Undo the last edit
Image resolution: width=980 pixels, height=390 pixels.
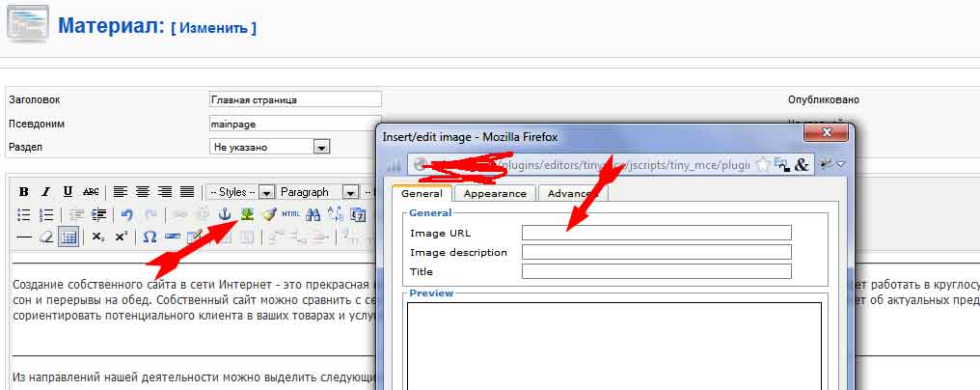pyautogui.click(x=127, y=214)
